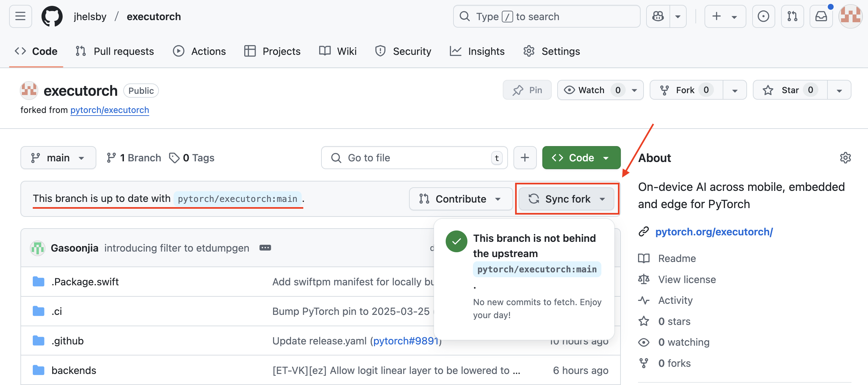Open the notifications inbox icon
The height and width of the screenshot is (385, 868).
pos(821,16)
